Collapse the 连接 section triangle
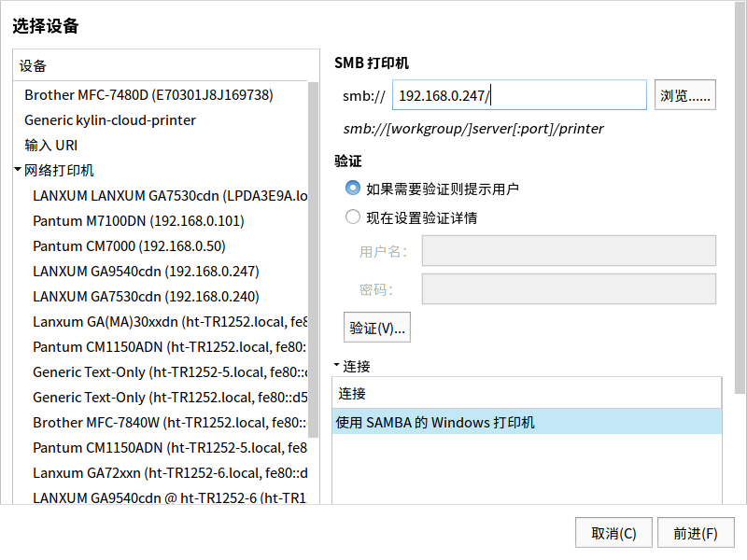The width and height of the screenshot is (747, 560). tap(336, 365)
